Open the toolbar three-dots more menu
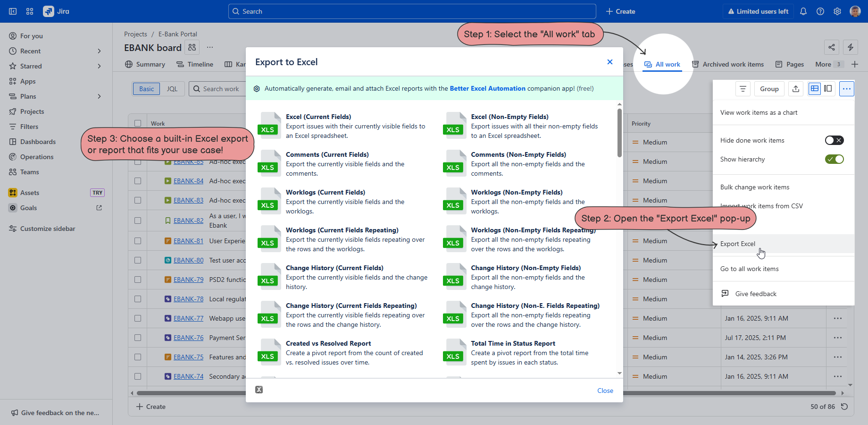 click(x=847, y=89)
